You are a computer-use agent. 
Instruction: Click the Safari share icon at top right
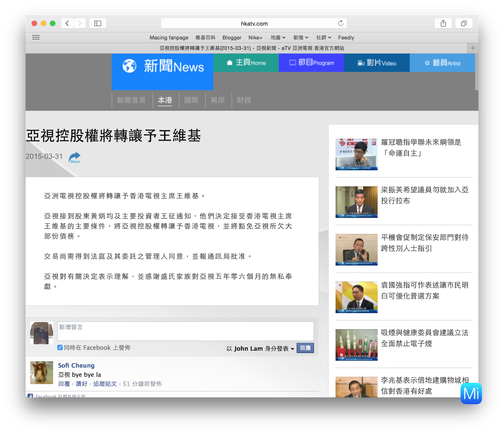point(443,23)
